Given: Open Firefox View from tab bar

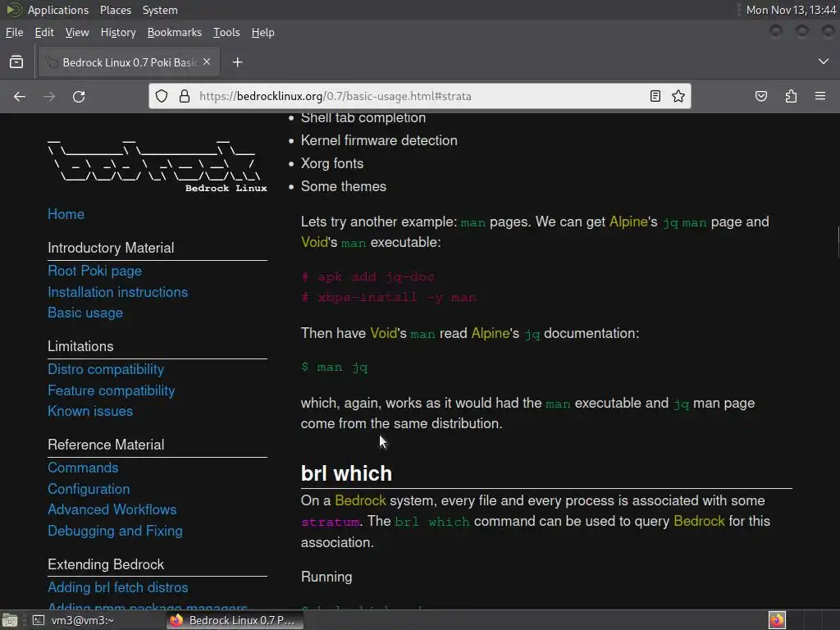Looking at the screenshot, I should [x=16, y=62].
